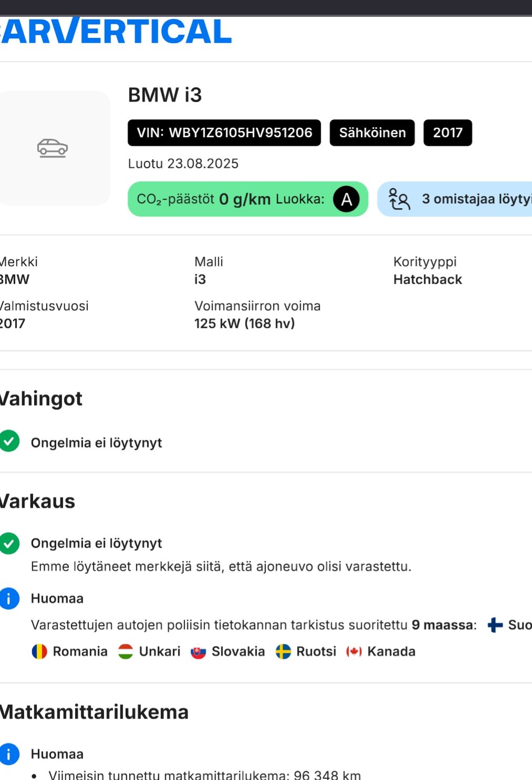Click the 'Emme löytäneet merkkejä' sentence

pyautogui.click(x=221, y=567)
